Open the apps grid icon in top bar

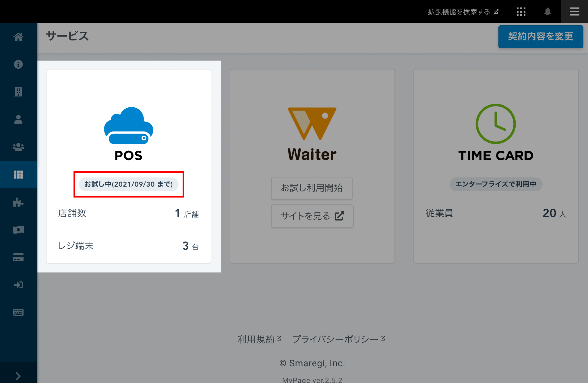521,11
